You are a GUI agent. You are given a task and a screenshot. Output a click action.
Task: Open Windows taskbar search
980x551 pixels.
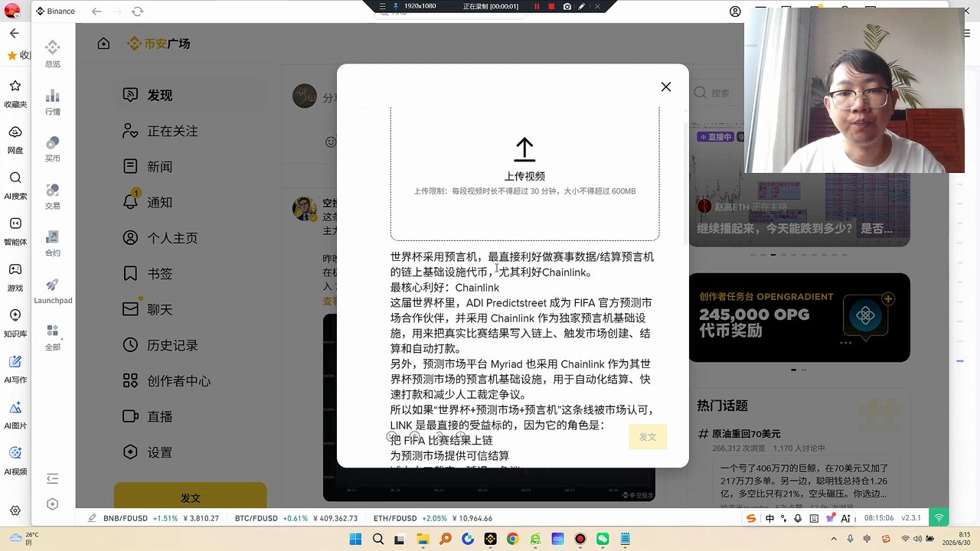pos(377,539)
